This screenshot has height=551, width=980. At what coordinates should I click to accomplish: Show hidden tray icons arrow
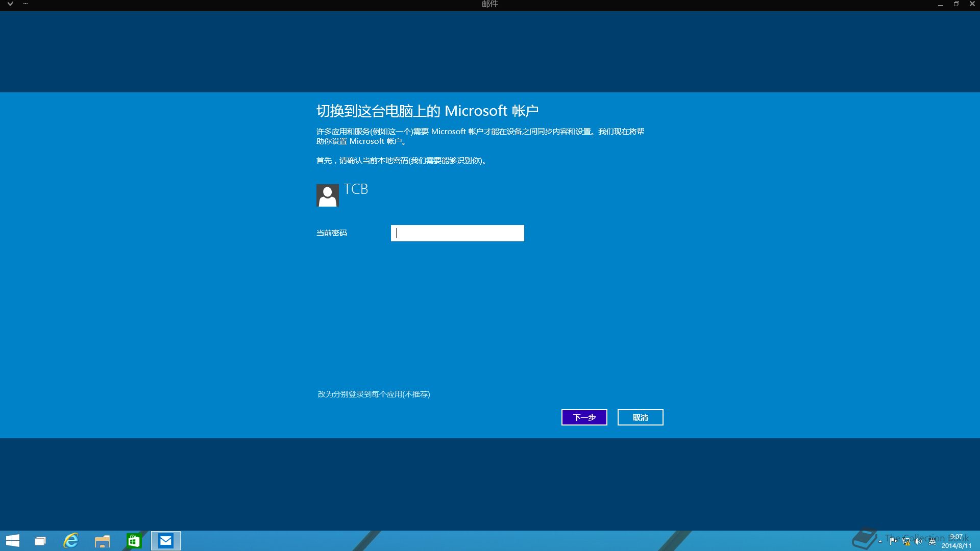[880, 541]
